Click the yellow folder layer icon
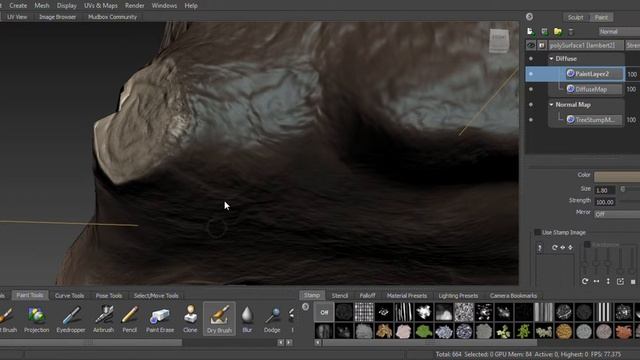Viewport: 640px width, 360px height. coord(558,31)
